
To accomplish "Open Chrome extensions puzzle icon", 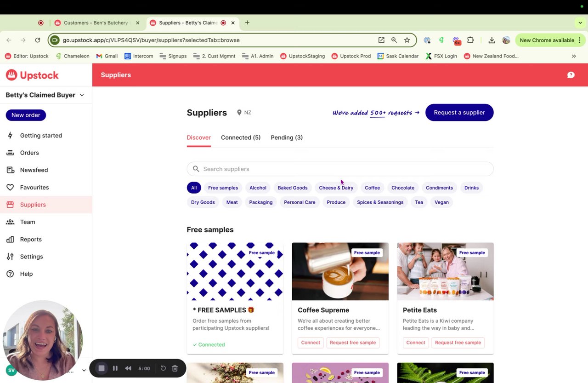I will 470,40.
